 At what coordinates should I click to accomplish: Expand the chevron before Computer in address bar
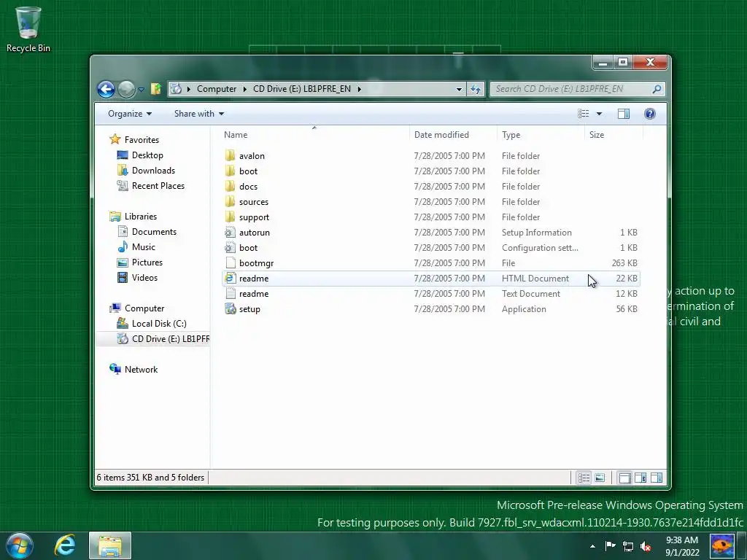pyautogui.click(x=189, y=89)
